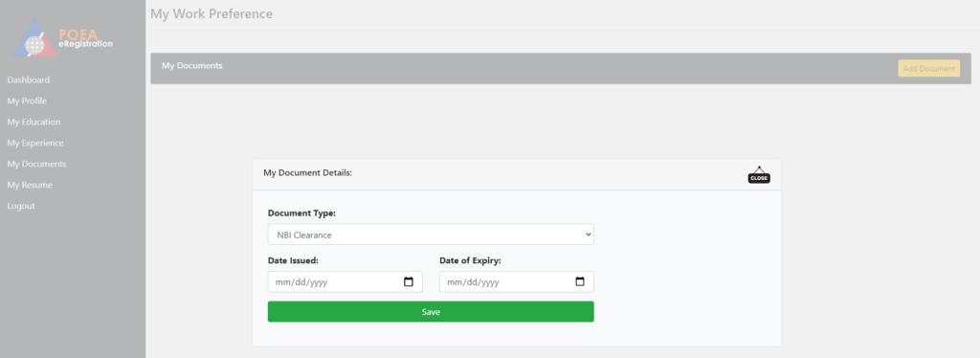
Task: Click the My Work Preference page title
Action: click(x=212, y=13)
